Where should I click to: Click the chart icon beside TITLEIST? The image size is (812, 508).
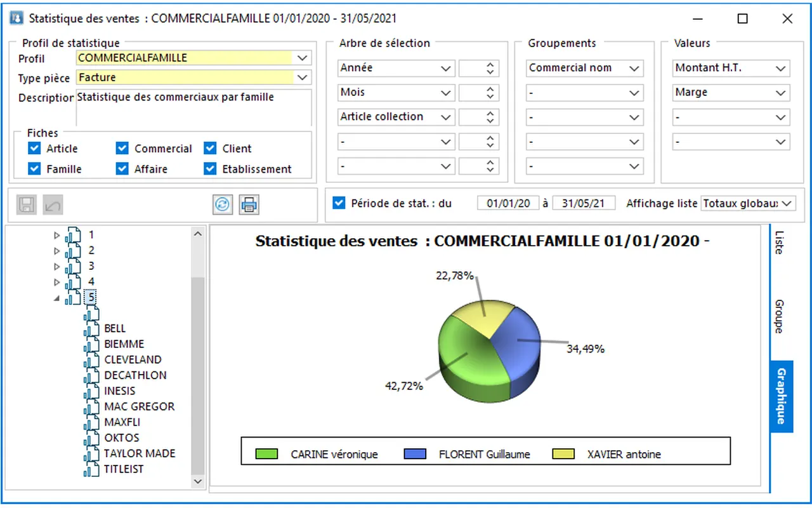pos(92,469)
